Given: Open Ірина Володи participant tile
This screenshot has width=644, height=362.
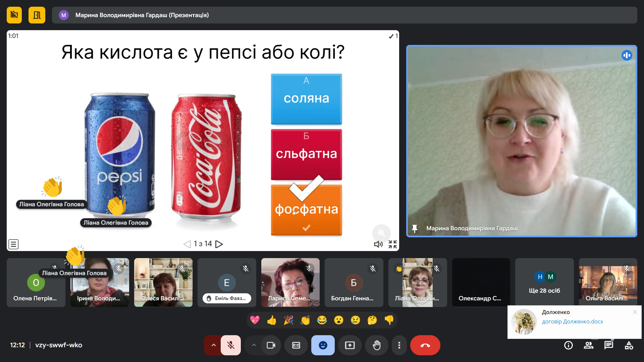Looking at the screenshot, I should point(100,283).
